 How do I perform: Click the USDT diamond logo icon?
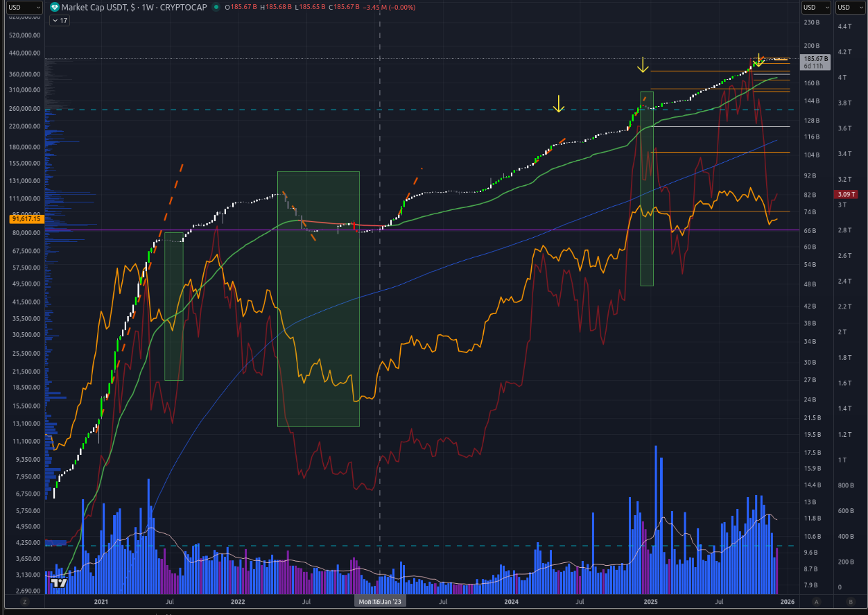coord(55,7)
